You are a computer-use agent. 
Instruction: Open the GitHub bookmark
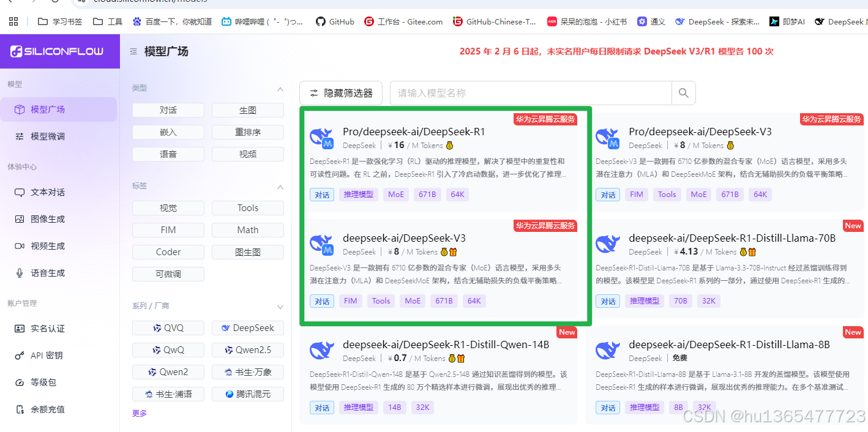(335, 21)
